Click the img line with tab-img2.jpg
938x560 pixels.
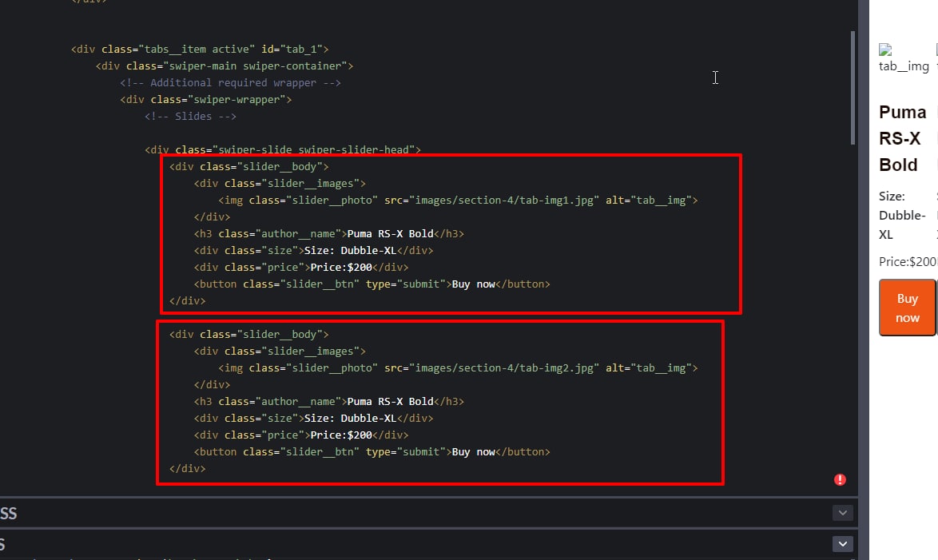(459, 368)
